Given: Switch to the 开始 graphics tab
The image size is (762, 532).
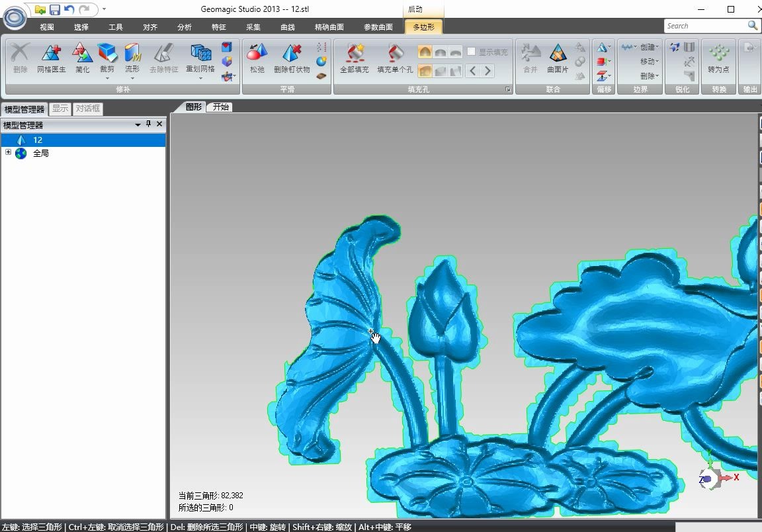Looking at the screenshot, I should (x=220, y=107).
